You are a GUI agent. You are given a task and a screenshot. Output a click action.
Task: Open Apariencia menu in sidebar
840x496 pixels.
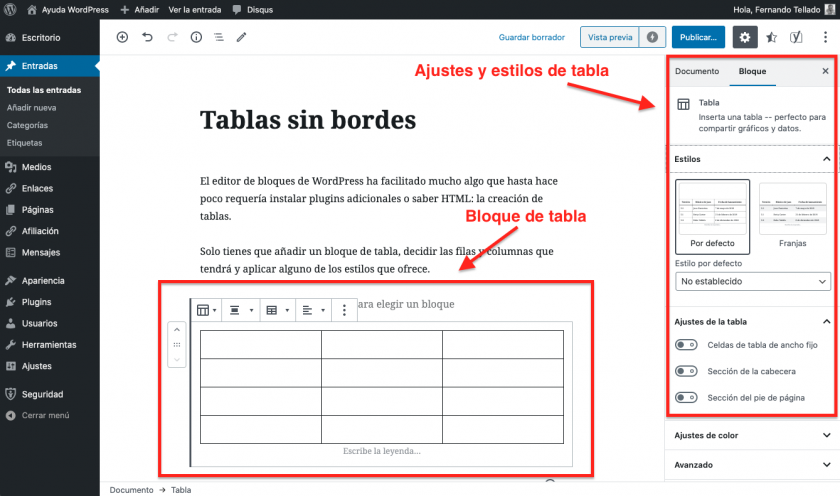[49, 280]
